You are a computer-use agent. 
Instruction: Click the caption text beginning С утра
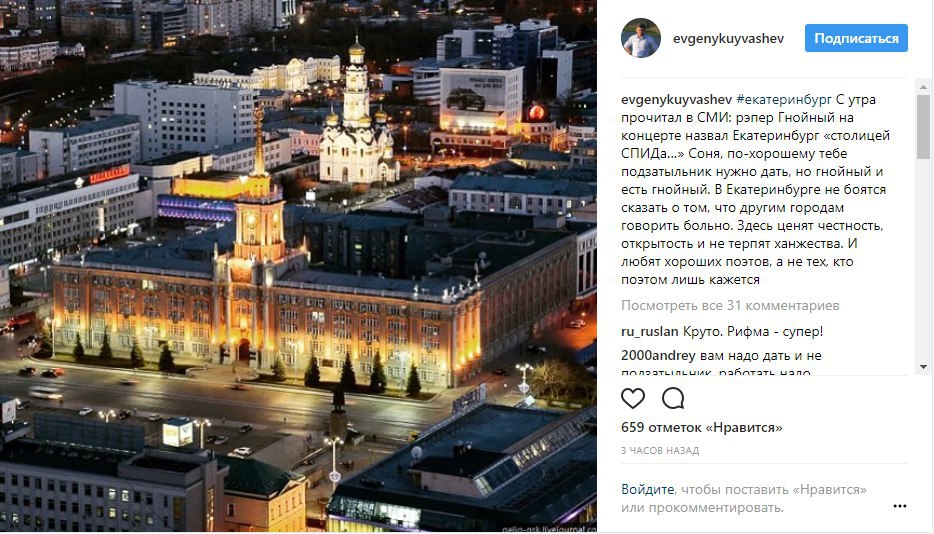click(x=755, y=190)
